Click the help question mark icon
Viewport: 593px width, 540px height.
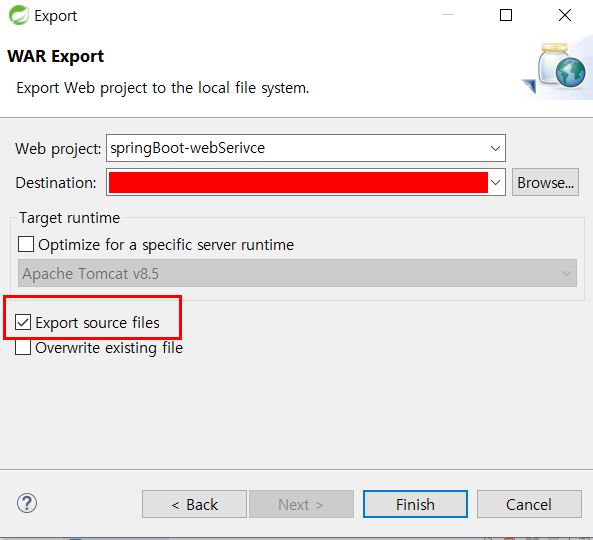[x=27, y=503]
